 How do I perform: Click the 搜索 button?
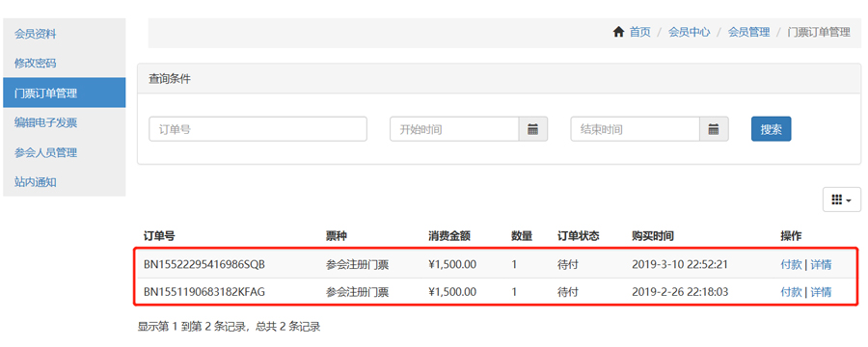(x=772, y=129)
